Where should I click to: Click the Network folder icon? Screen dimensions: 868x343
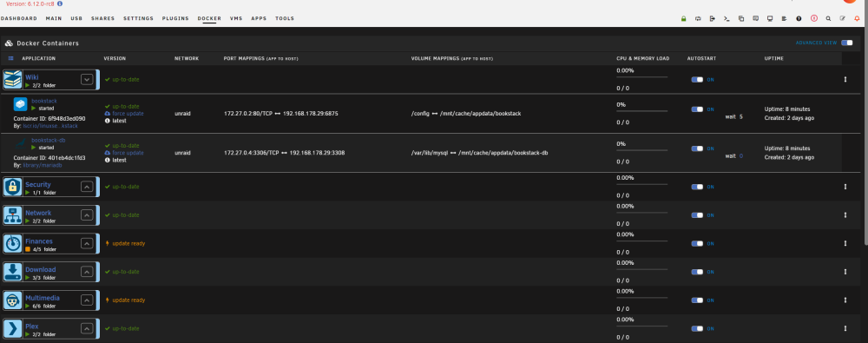(x=13, y=215)
